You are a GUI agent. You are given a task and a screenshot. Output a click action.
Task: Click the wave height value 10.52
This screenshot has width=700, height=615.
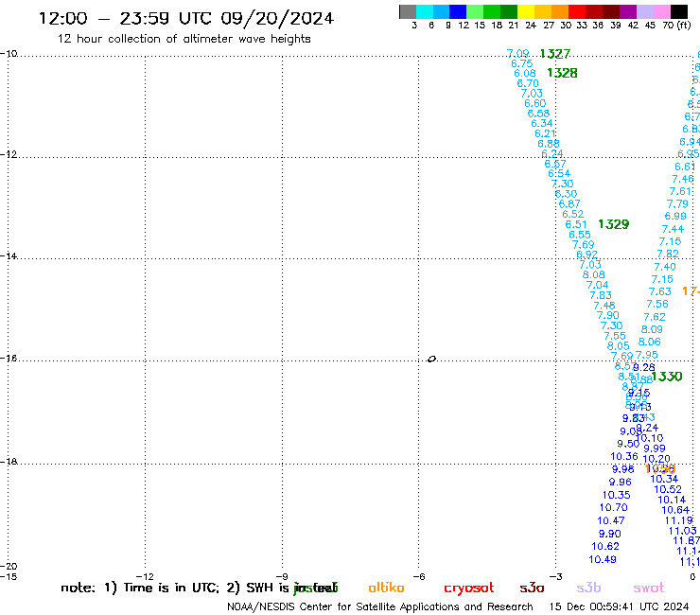point(668,489)
